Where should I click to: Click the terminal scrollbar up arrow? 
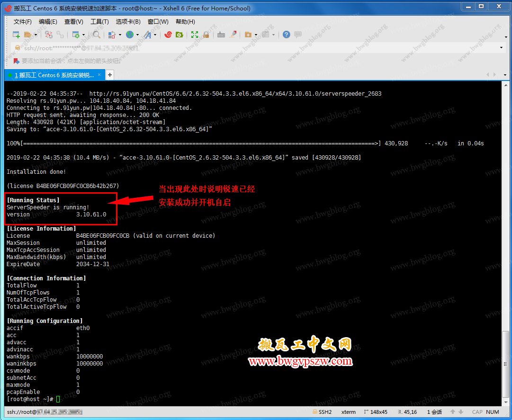click(505, 84)
